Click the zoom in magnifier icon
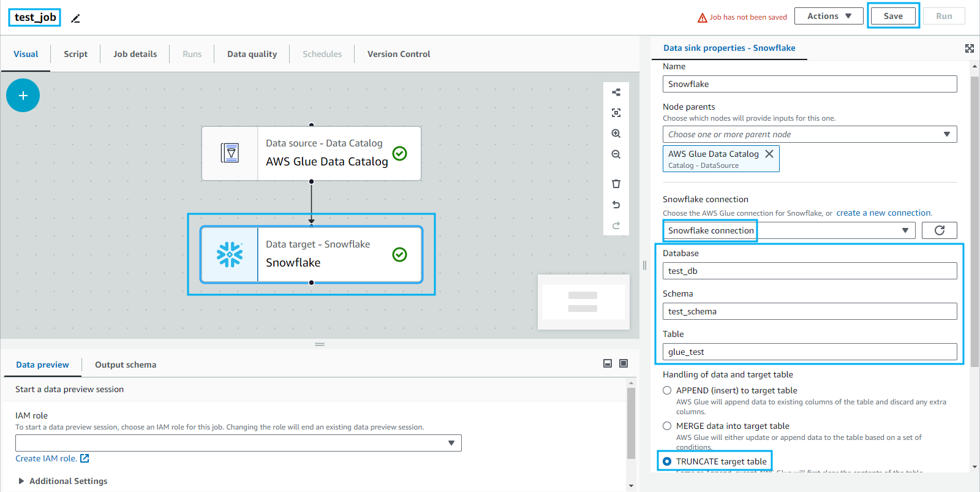Screen dimensions: 980x492 pos(616,134)
